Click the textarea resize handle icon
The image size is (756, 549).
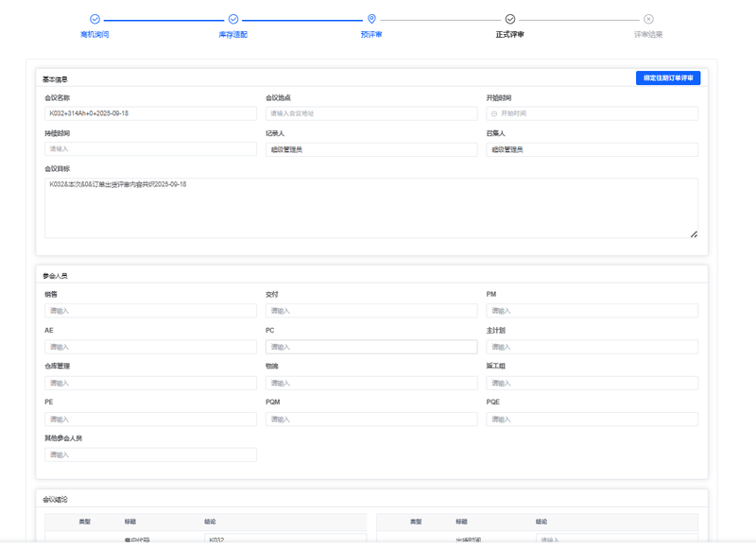tap(694, 234)
